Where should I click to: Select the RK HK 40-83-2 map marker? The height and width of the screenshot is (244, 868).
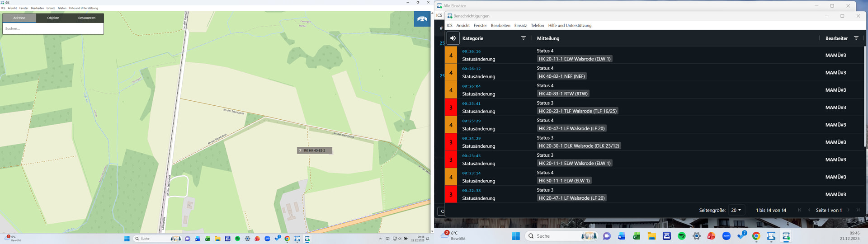314,150
